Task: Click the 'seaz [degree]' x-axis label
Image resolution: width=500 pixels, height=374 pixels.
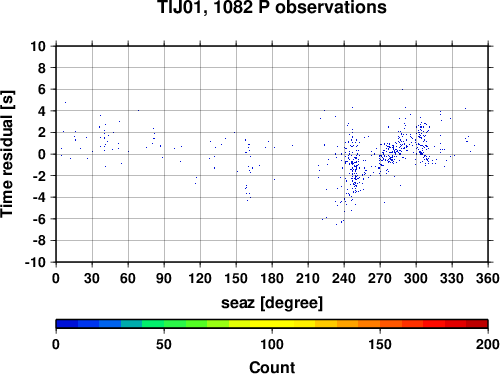Action: click(x=272, y=303)
